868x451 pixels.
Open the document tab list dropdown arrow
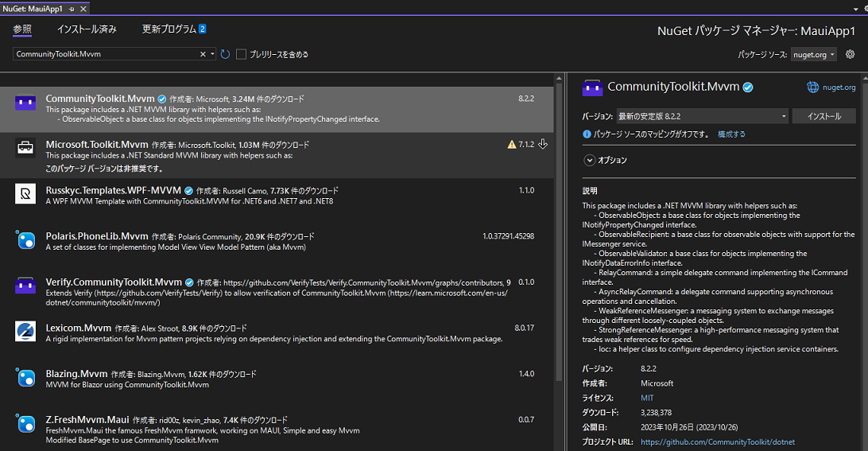click(x=856, y=10)
